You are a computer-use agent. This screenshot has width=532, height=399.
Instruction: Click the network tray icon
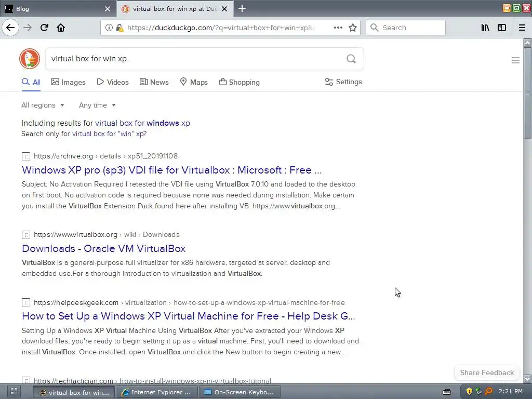pyautogui.click(x=478, y=391)
